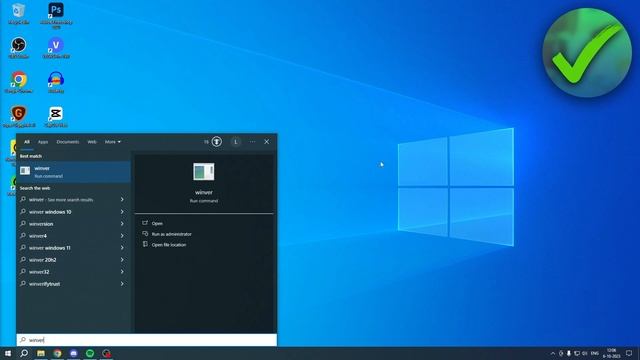The width and height of the screenshot is (640, 360).
Task: Open the network tray icon
Action: [577, 353]
